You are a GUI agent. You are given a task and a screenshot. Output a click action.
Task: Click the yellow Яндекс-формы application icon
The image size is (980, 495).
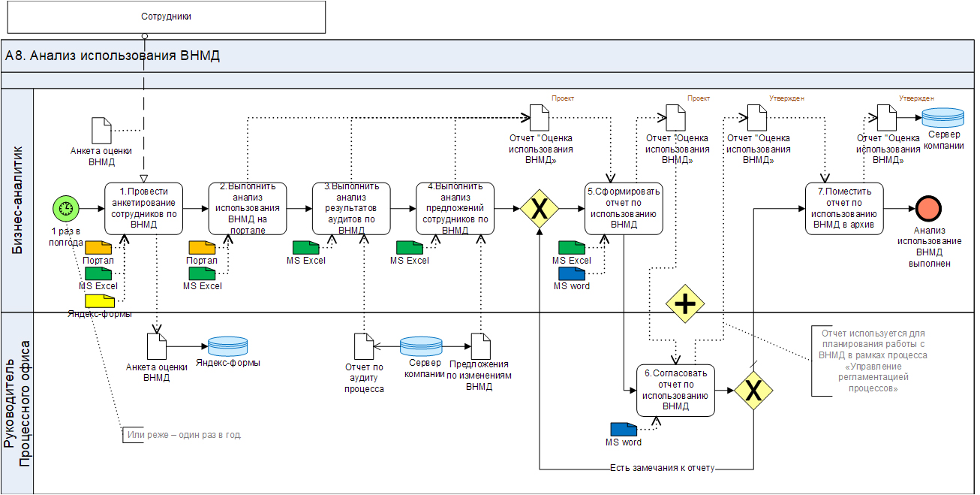pos(99,300)
